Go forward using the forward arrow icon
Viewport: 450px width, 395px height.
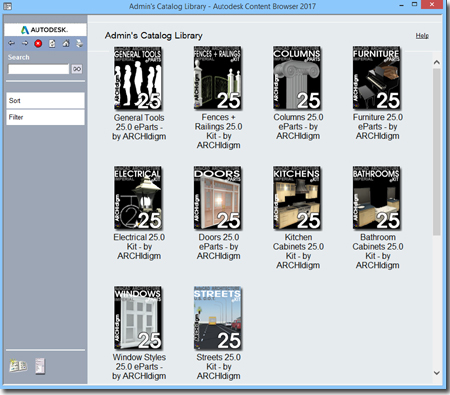click(25, 43)
